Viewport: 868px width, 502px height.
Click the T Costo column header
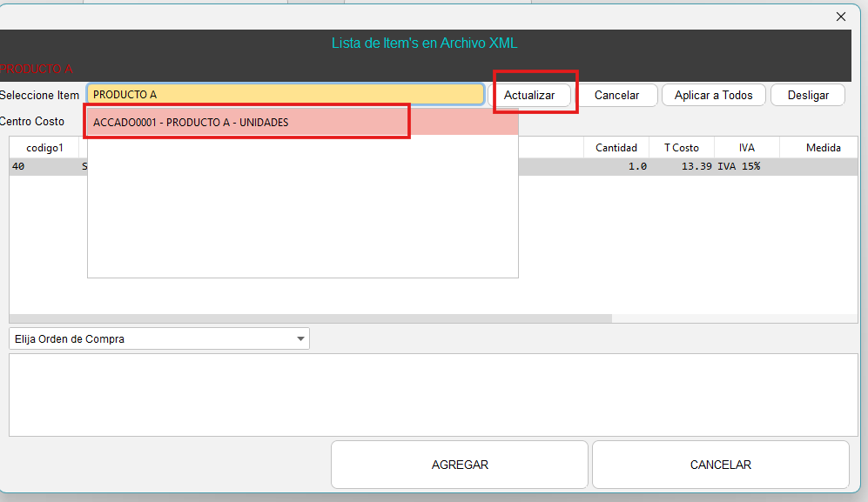click(681, 148)
